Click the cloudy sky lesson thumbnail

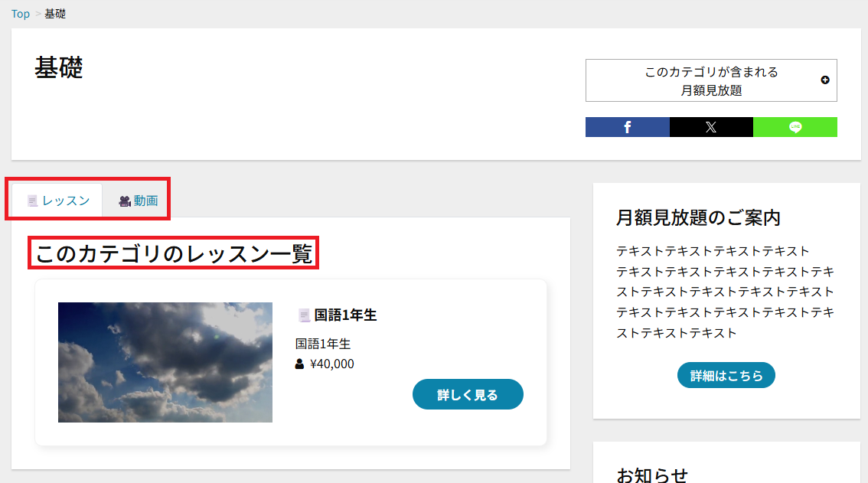tap(165, 362)
